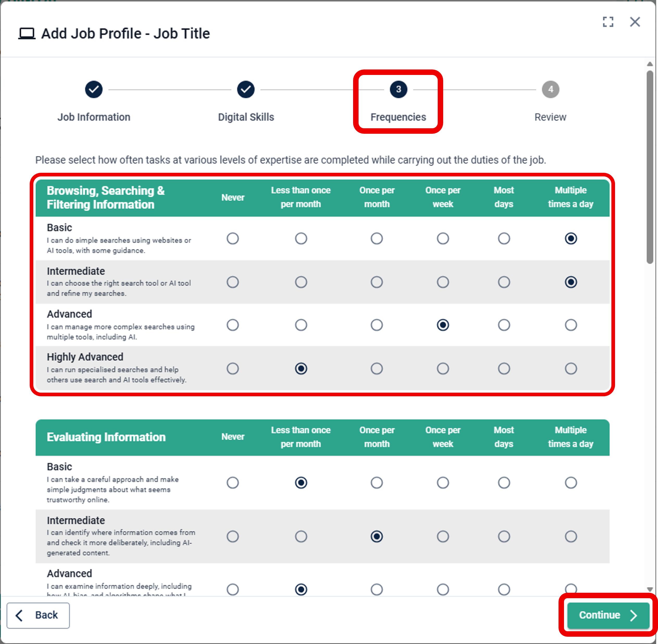Select Never for Basic browsing row
Viewport: 658px width, 644px height.
click(233, 238)
